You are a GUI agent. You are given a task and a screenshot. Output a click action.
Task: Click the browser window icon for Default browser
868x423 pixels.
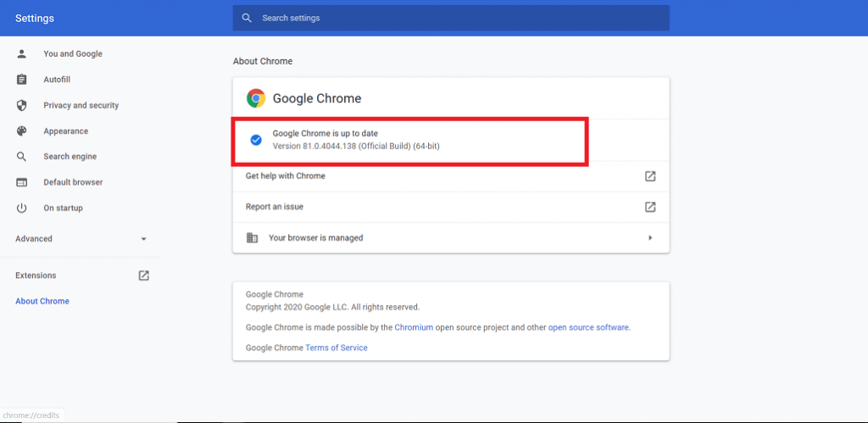21,182
